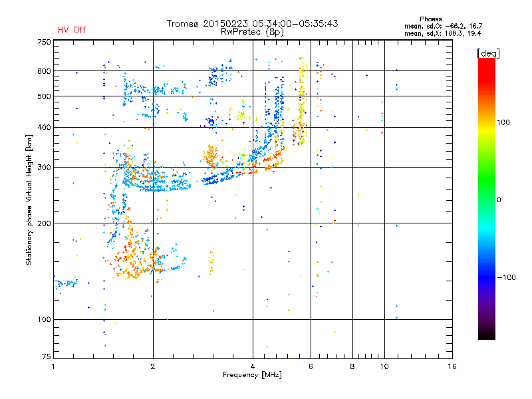Select the 'mean, sd,O: -66.2, 16.7' line
This screenshot has height=399, width=532.
[x=444, y=26]
